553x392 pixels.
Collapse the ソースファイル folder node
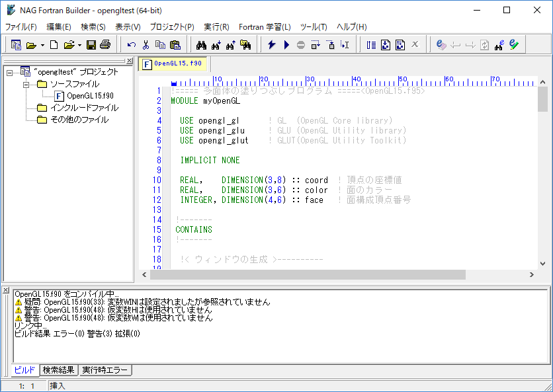(x=26, y=85)
